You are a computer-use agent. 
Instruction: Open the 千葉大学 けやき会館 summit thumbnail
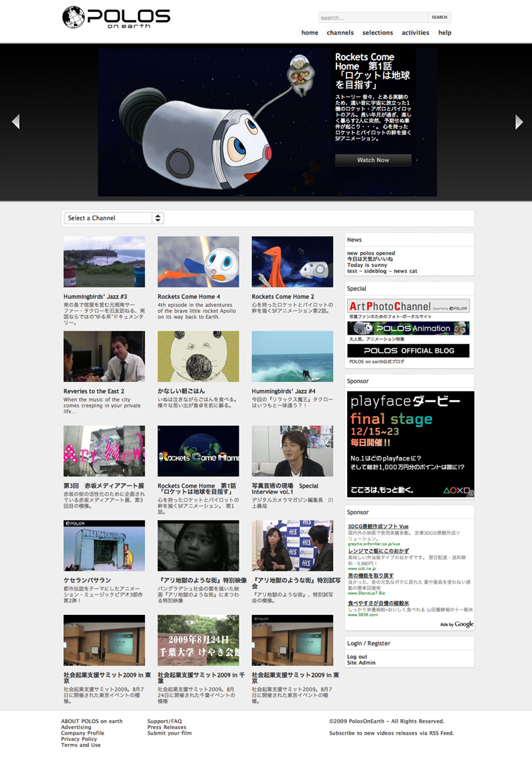pyautogui.click(x=198, y=640)
